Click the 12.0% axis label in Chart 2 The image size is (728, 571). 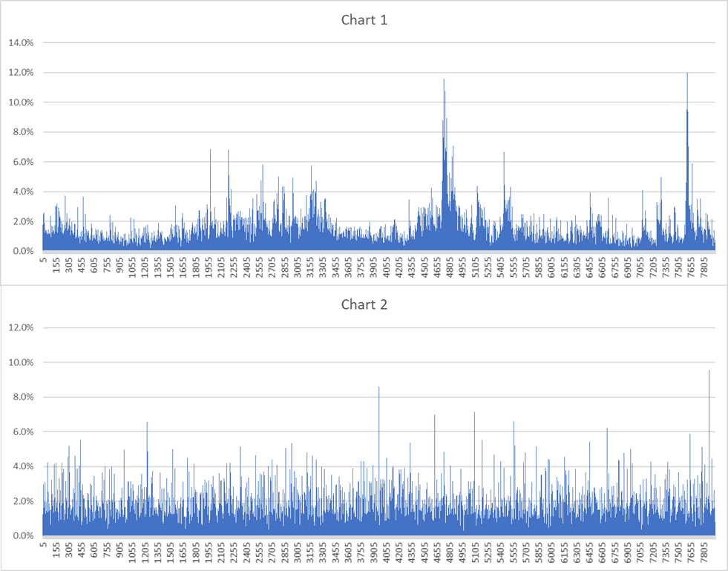(21, 327)
